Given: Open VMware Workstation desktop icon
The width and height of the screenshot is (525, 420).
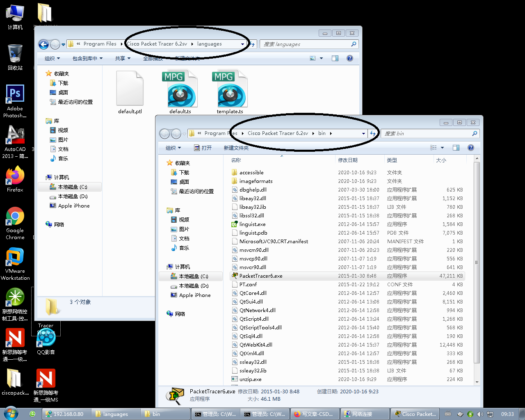Looking at the screenshot, I should [x=15, y=264].
